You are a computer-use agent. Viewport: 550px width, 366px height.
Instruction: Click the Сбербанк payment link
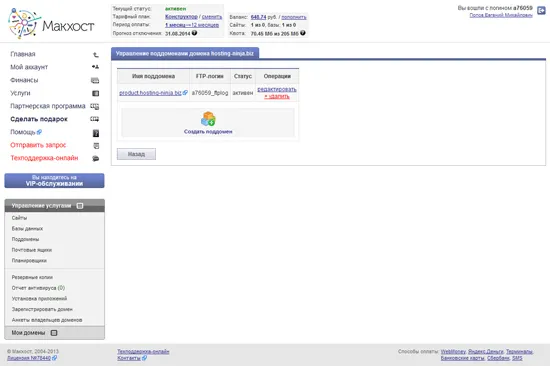pos(498,358)
